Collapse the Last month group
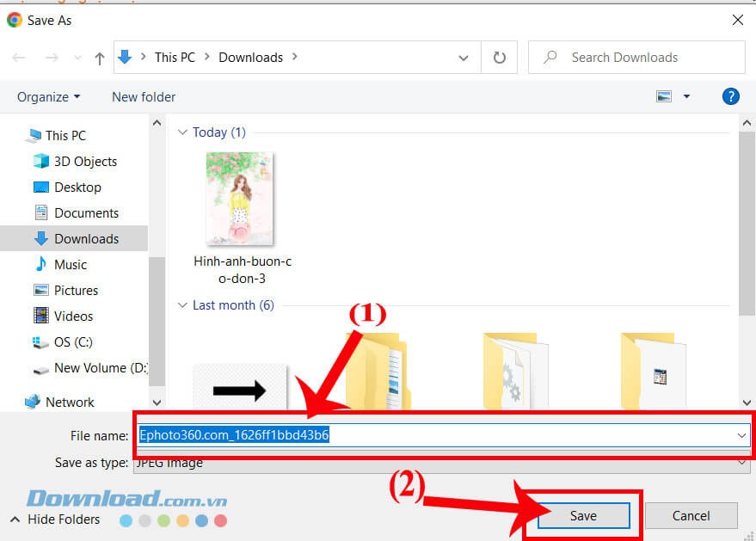 tap(181, 305)
